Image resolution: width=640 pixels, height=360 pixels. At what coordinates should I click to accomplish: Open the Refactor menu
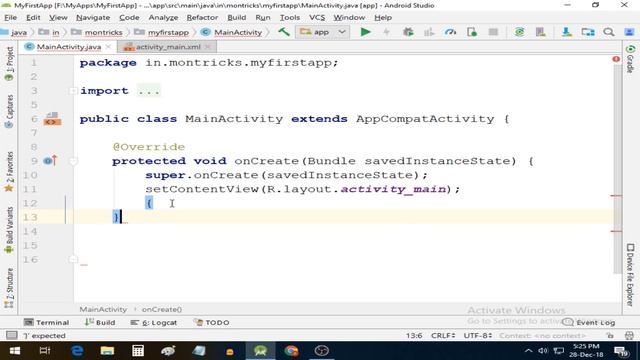coord(202,18)
